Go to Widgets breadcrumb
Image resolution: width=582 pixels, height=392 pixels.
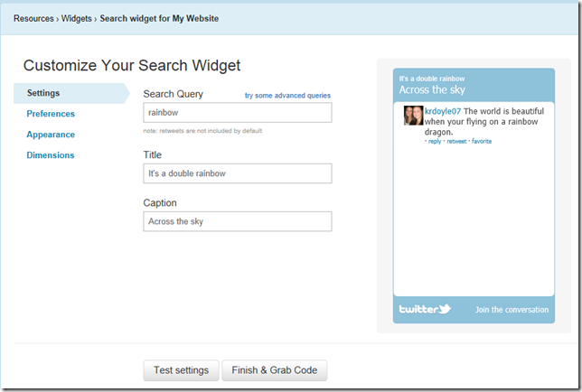coord(77,19)
